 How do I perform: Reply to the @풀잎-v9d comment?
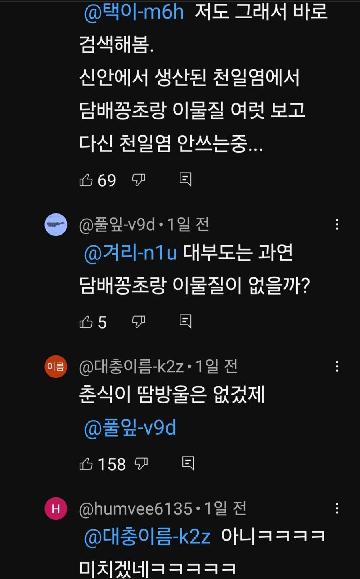pos(185,321)
